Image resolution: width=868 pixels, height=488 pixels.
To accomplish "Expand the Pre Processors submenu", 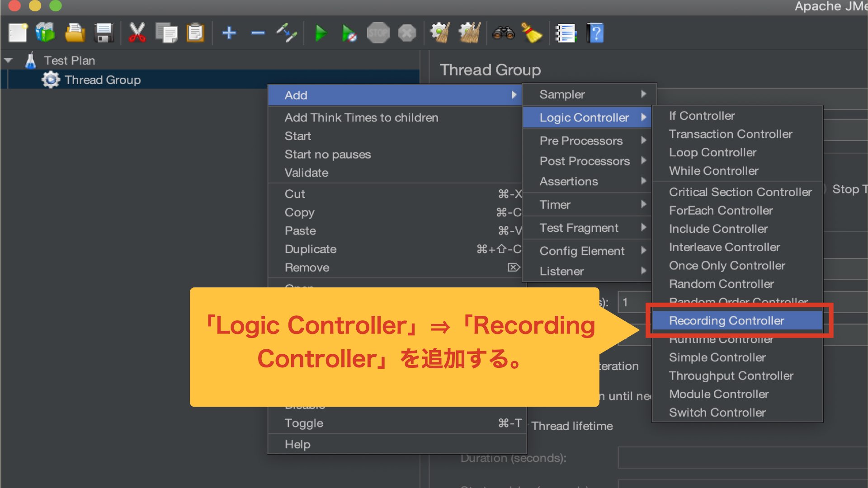I will click(x=581, y=141).
